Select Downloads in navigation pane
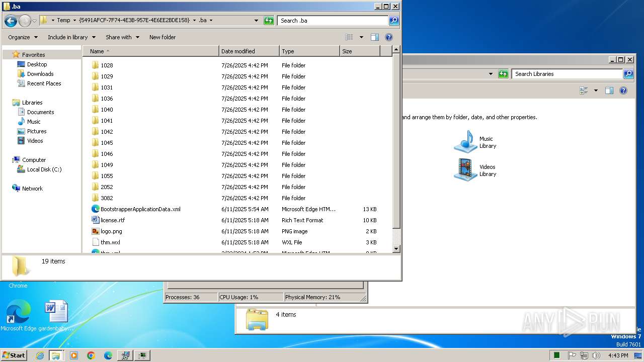 click(x=40, y=74)
